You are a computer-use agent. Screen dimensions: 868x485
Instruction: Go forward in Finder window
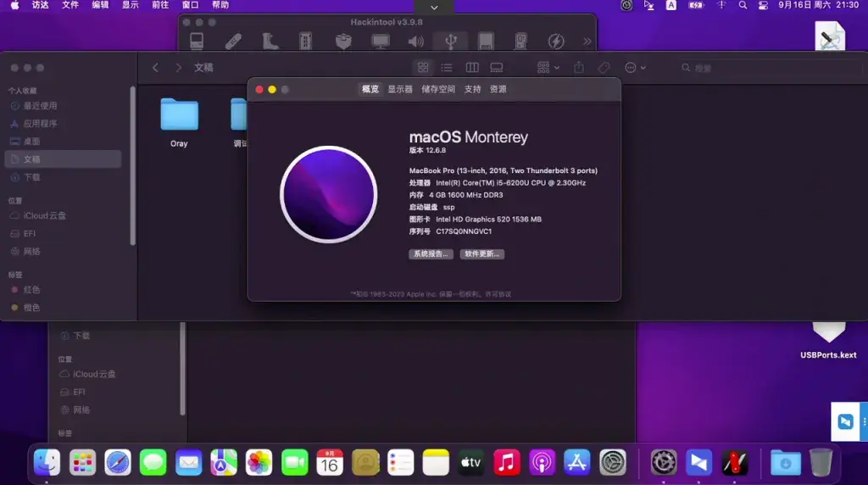click(x=178, y=68)
